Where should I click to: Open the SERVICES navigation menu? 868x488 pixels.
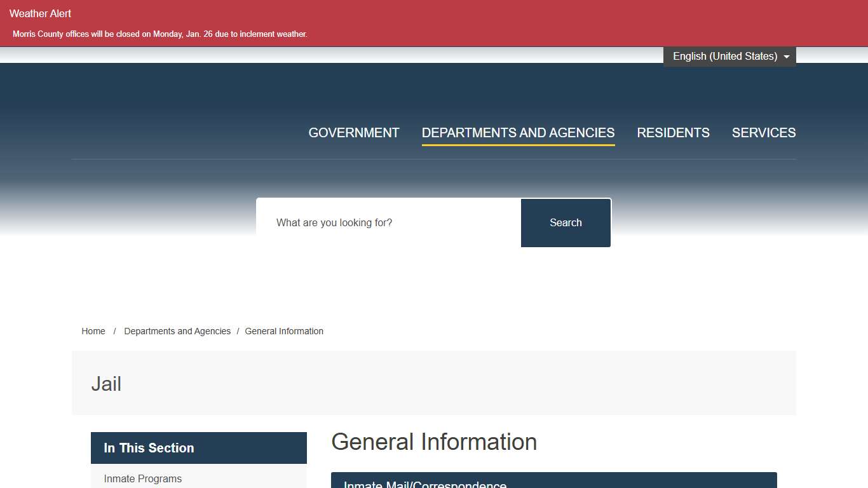coord(764,133)
